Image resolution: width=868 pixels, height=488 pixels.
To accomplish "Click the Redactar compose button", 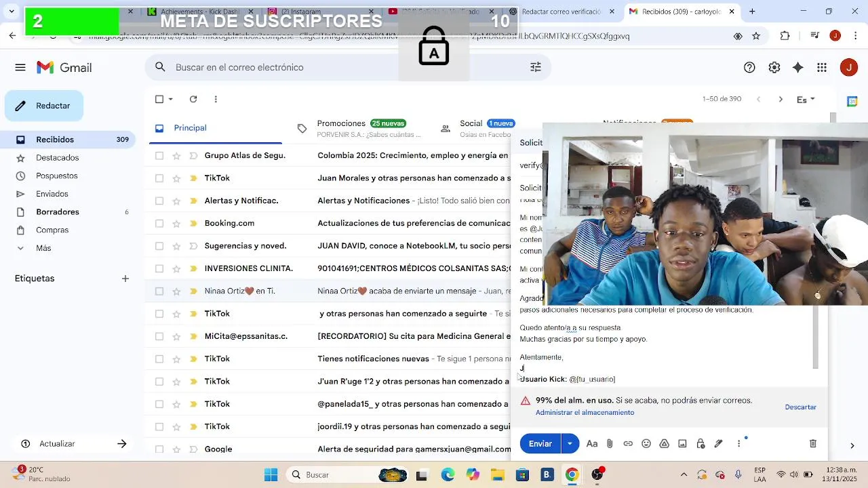I will click(44, 106).
